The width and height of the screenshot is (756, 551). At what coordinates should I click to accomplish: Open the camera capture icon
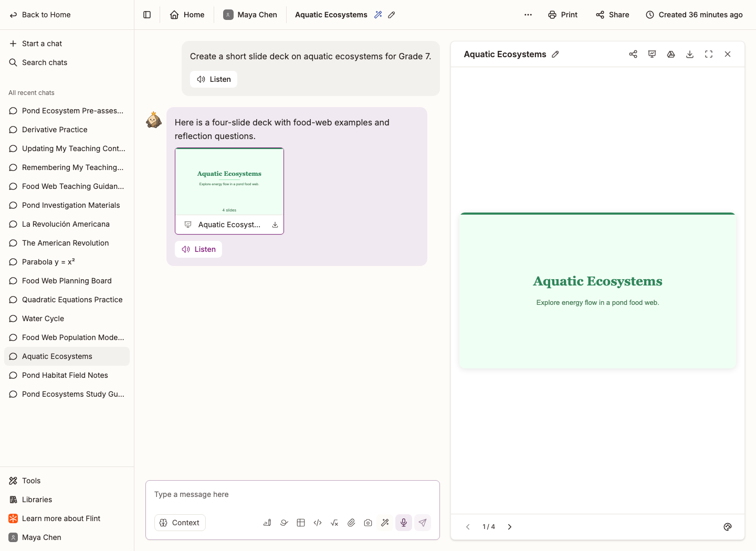[368, 523]
